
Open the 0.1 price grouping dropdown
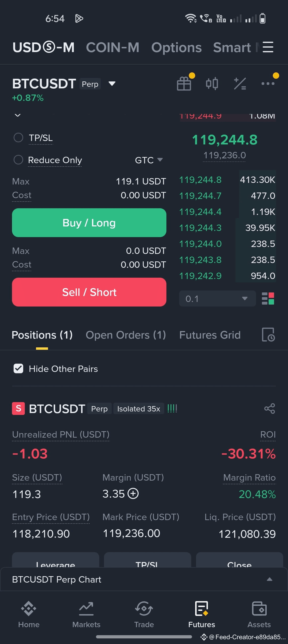(x=217, y=299)
